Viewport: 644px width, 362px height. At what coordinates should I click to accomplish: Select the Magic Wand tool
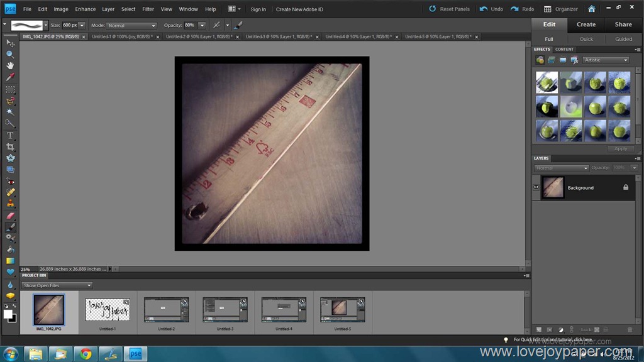coord(10,112)
